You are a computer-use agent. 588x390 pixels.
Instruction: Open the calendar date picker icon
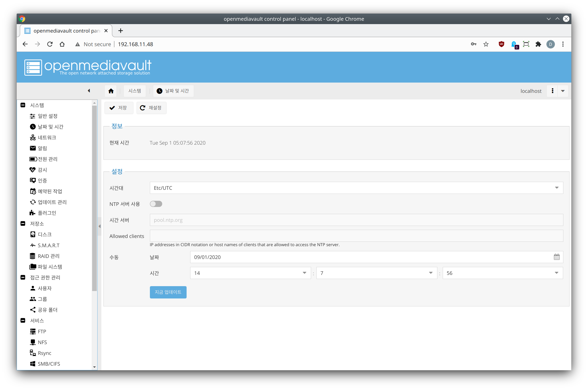click(x=556, y=257)
